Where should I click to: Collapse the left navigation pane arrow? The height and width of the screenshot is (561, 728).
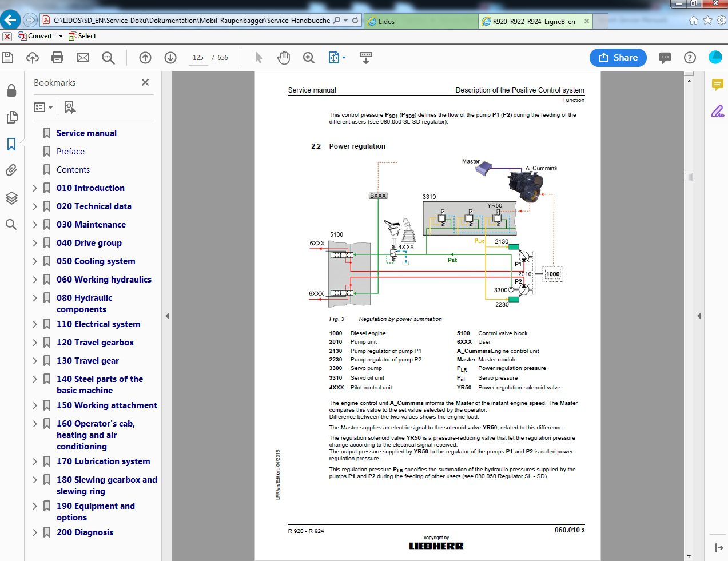167,316
